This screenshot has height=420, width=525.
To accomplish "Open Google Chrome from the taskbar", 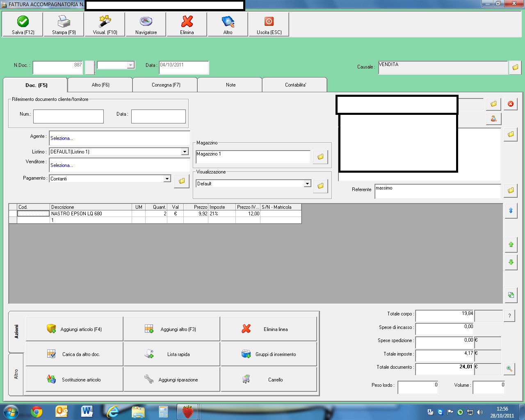I will (x=37, y=411).
